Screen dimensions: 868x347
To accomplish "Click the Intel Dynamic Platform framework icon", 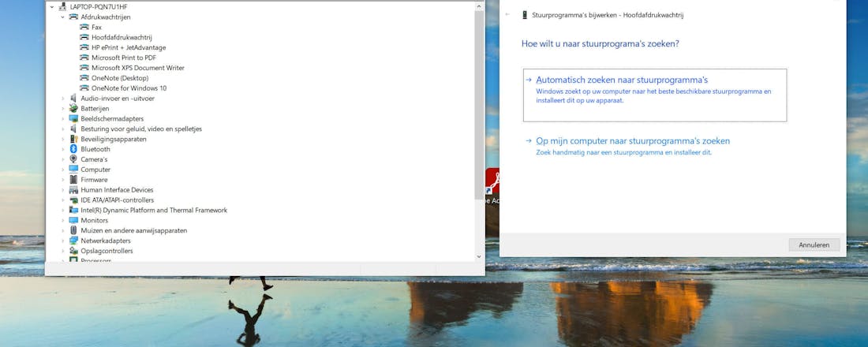I will [73, 210].
